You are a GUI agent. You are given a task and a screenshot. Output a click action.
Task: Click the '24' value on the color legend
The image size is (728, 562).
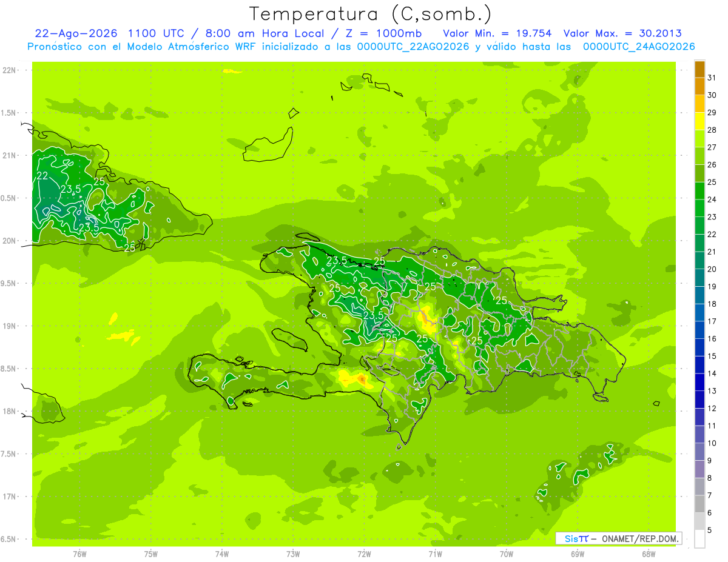[x=712, y=199]
